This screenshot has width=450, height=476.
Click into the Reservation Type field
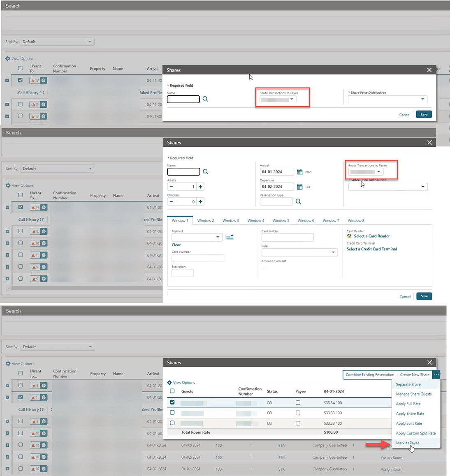(276, 201)
